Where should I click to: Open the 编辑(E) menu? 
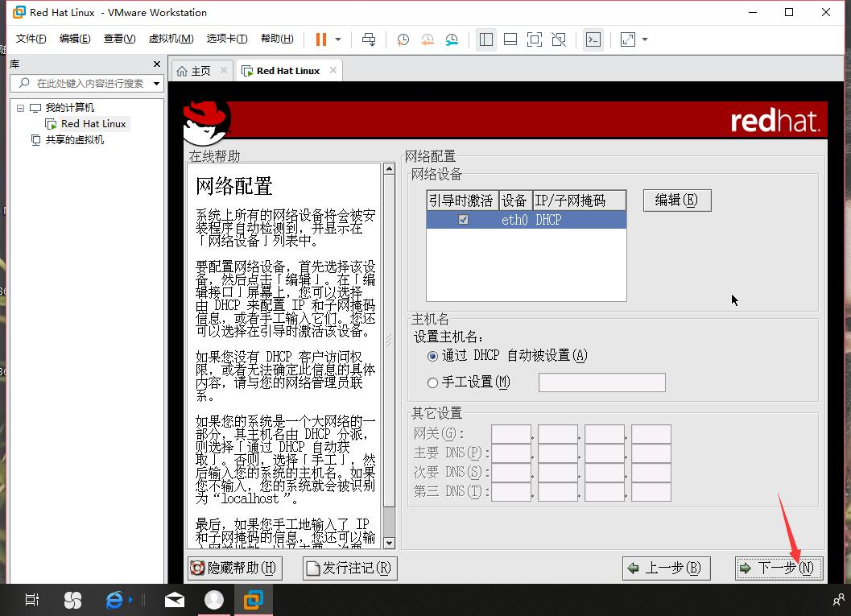(x=75, y=39)
